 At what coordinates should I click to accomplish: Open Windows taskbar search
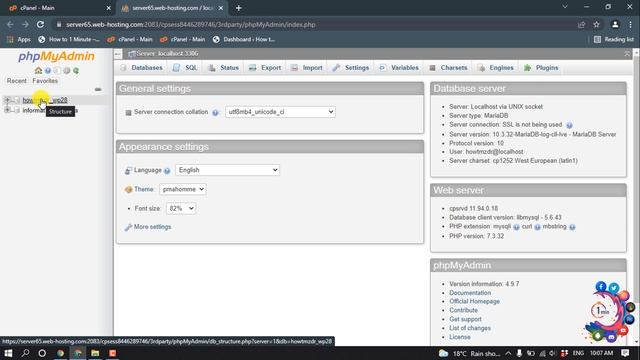coord(25,353)
